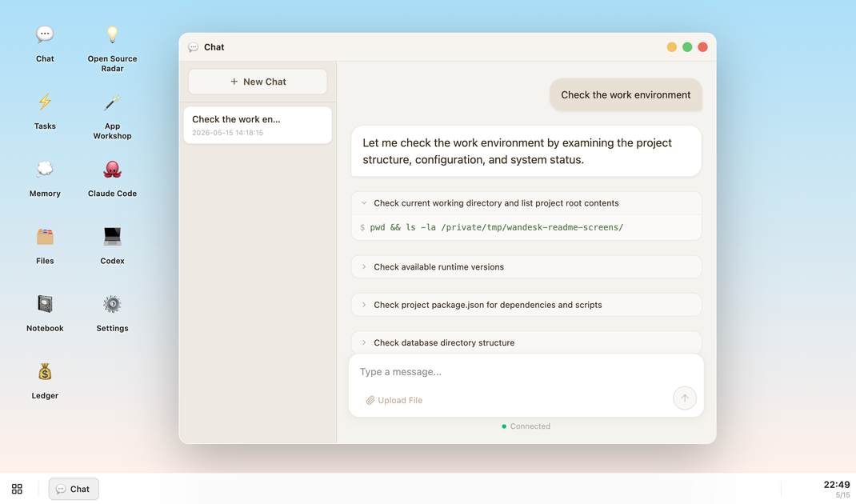The image size is (856, 504).
Task: Open the Open Source Radar lightbulb icon
Action: pos(112,35)
